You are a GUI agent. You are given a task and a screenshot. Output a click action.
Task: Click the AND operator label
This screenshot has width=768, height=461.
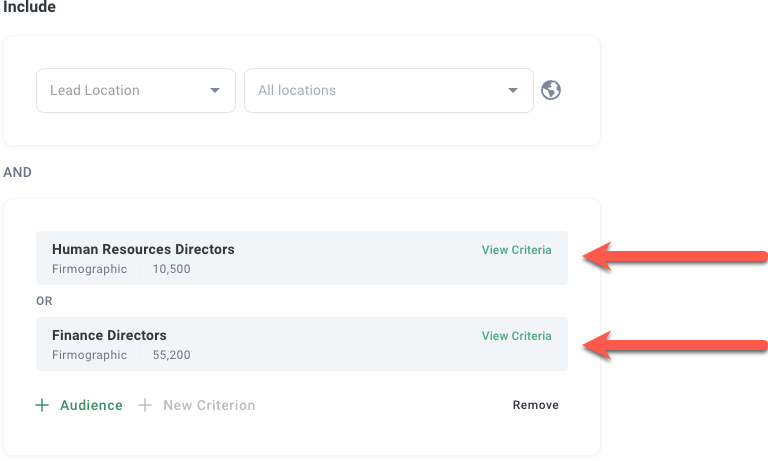[18, 172]
